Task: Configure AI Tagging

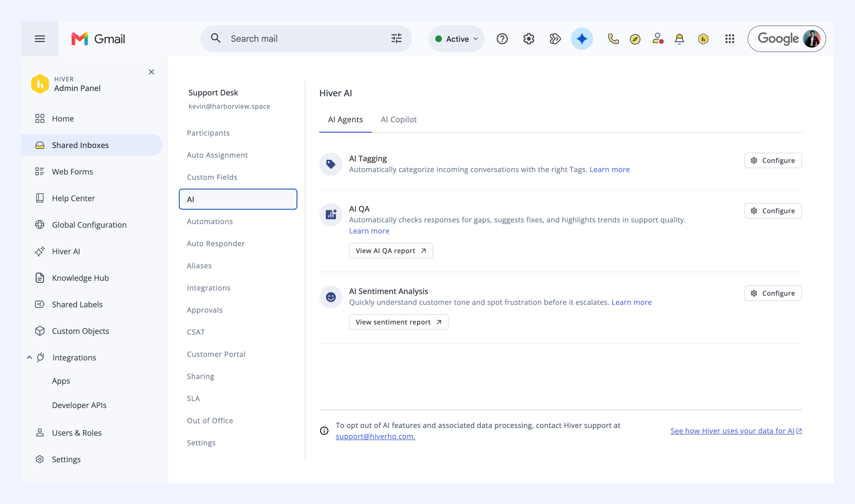Action: (773, 160)
